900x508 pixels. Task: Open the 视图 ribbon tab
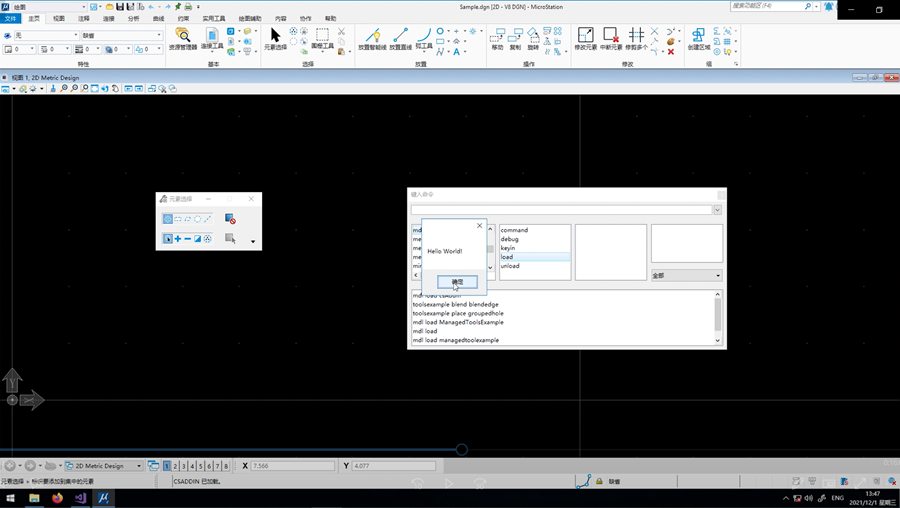point(59,18)
